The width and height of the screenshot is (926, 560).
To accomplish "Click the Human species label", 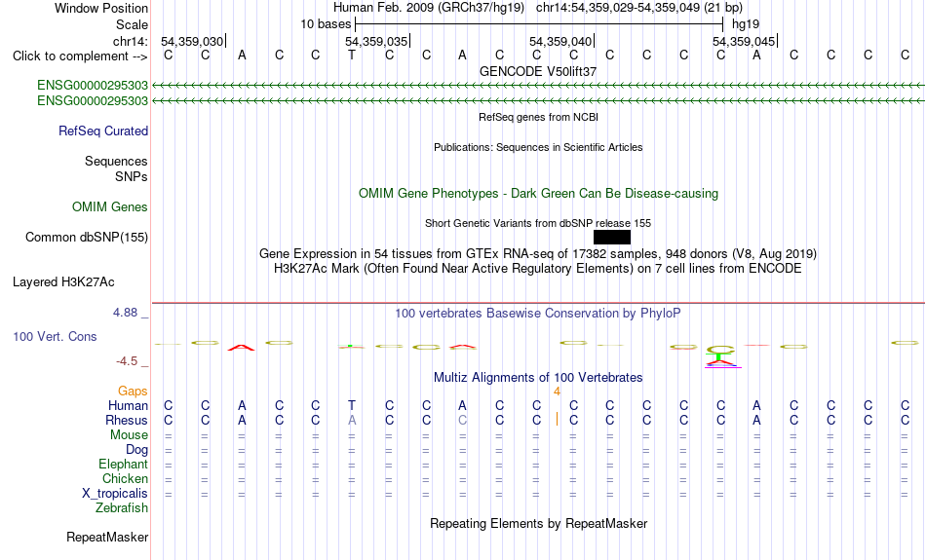I will (x=128, y=406).
